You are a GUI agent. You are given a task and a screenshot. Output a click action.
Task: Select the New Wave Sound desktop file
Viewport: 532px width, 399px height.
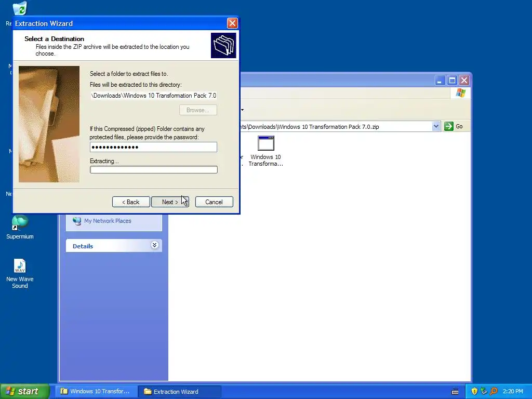pyautogui.click(x=20, y=273)
